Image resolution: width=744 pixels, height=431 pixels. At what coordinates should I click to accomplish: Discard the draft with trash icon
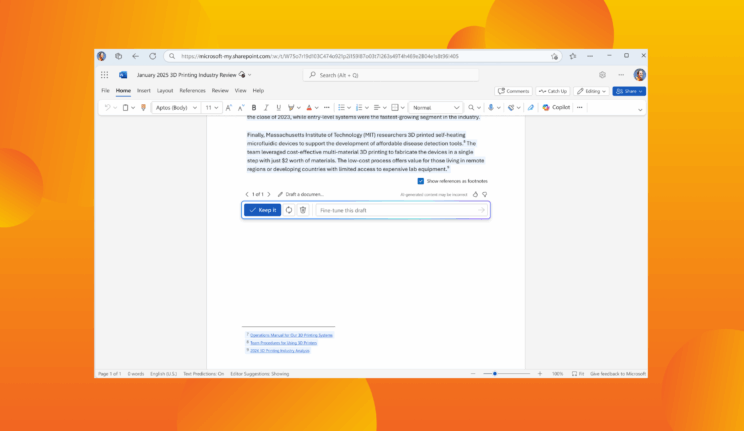pos(303,210)
